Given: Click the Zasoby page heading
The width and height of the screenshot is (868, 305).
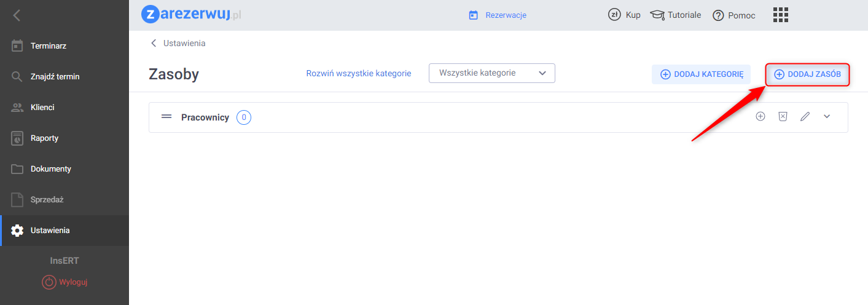Looking at the screenshot, I should 174,74.
